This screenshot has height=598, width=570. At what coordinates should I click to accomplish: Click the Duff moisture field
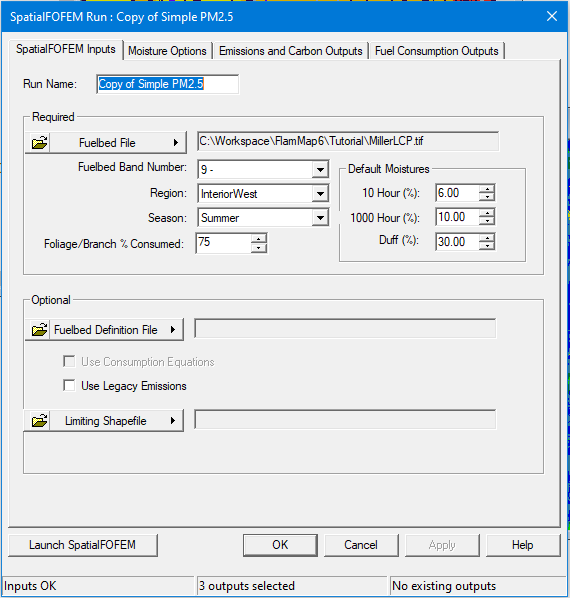point(457,241)
